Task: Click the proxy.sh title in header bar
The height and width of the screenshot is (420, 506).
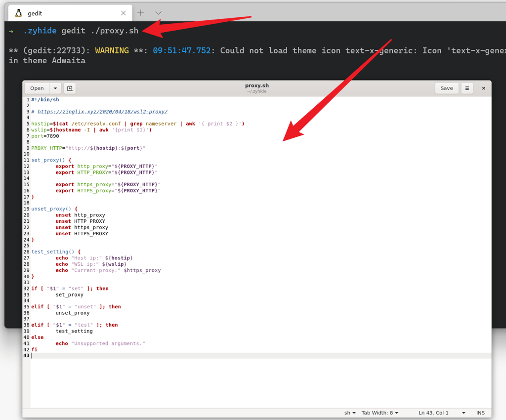Action: [x=257, y=85]
